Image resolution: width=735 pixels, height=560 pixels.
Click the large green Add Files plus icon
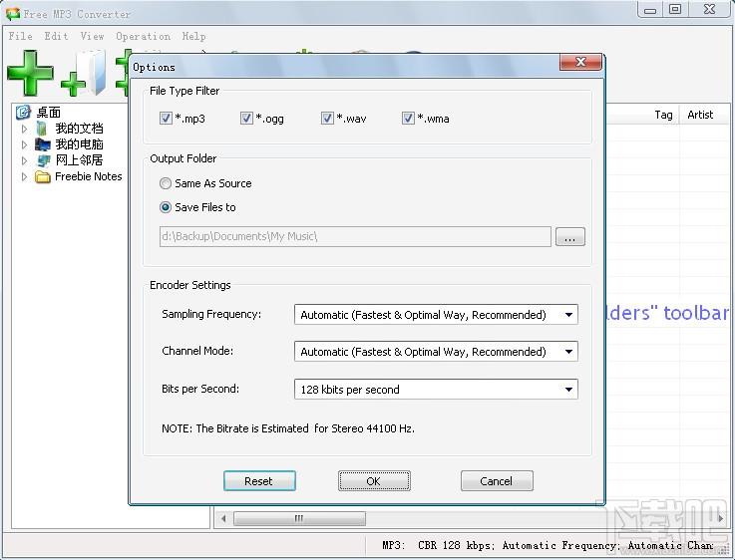30,73
